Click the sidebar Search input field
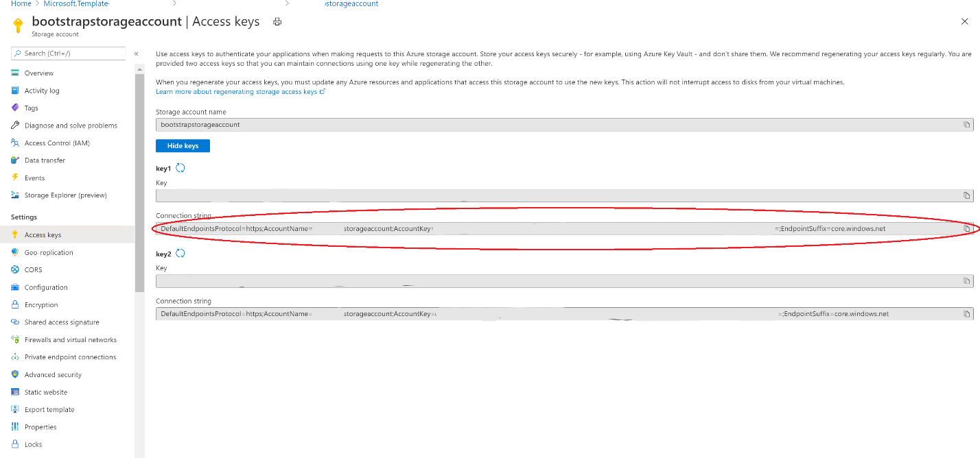Viewport: 980px width, 458px height. 69,53
